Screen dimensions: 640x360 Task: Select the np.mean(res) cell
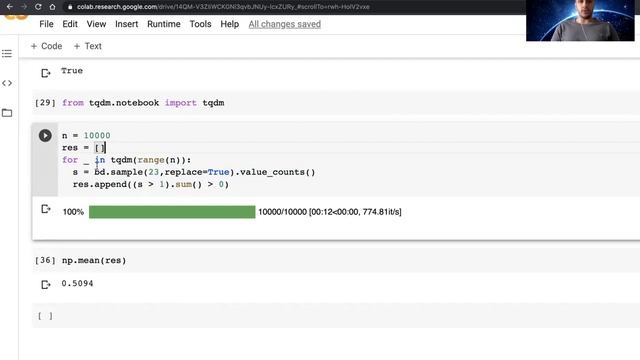point(336,260)
